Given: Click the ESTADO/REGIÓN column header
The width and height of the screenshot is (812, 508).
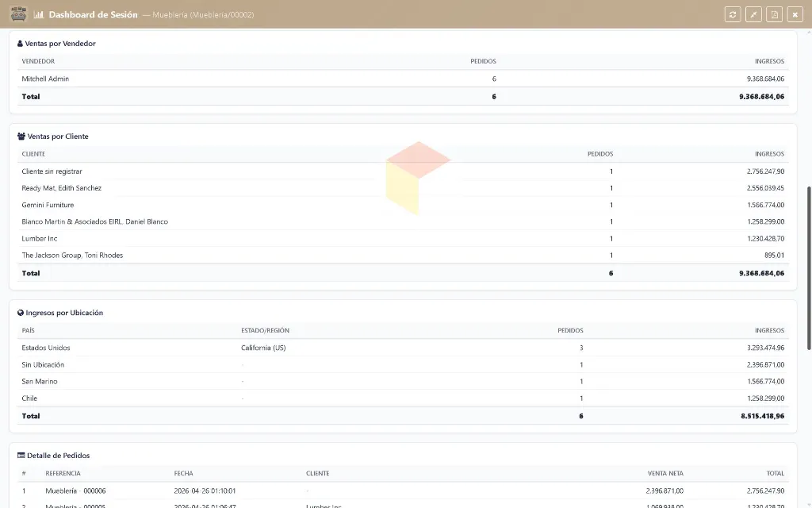Looking at the screenshot, I should [265, 330].
